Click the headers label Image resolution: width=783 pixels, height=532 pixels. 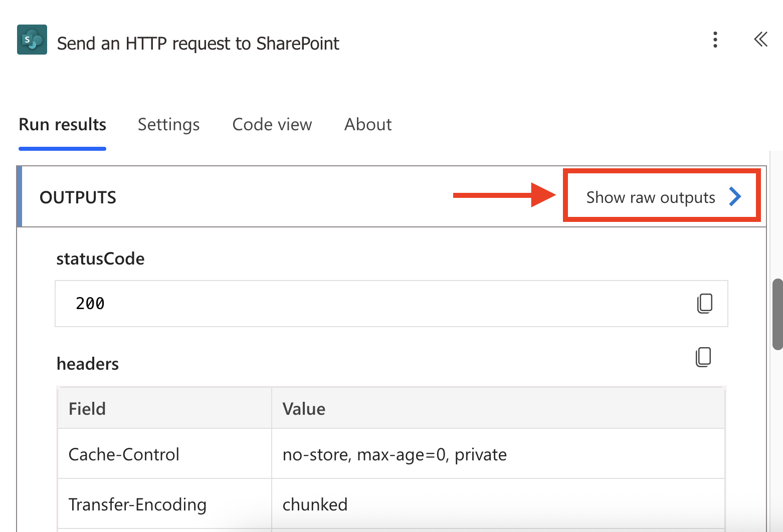point(88,364)
